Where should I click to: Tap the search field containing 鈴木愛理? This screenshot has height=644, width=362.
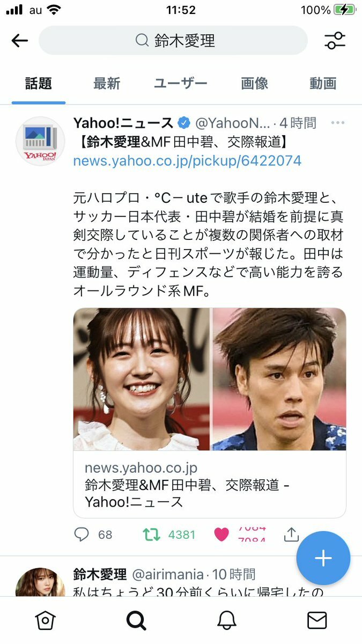pyautogui.click(x=173, y=40)
